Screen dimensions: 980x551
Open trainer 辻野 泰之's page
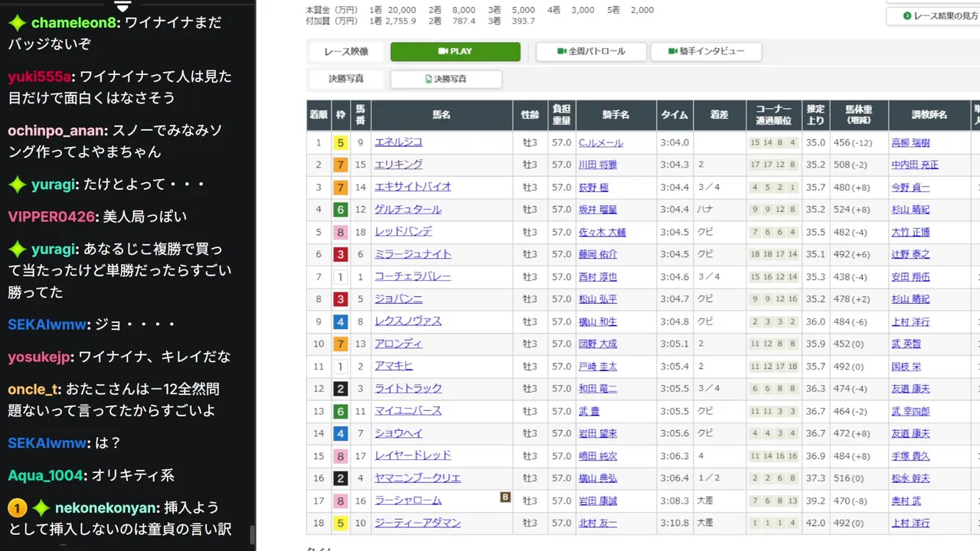click(911, 254)
